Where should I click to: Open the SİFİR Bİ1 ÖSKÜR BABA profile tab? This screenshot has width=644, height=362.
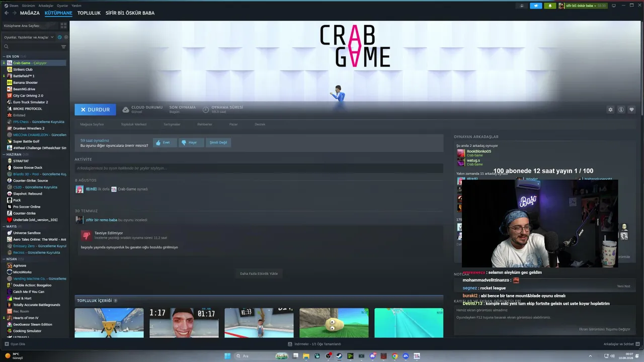[130, 13]
